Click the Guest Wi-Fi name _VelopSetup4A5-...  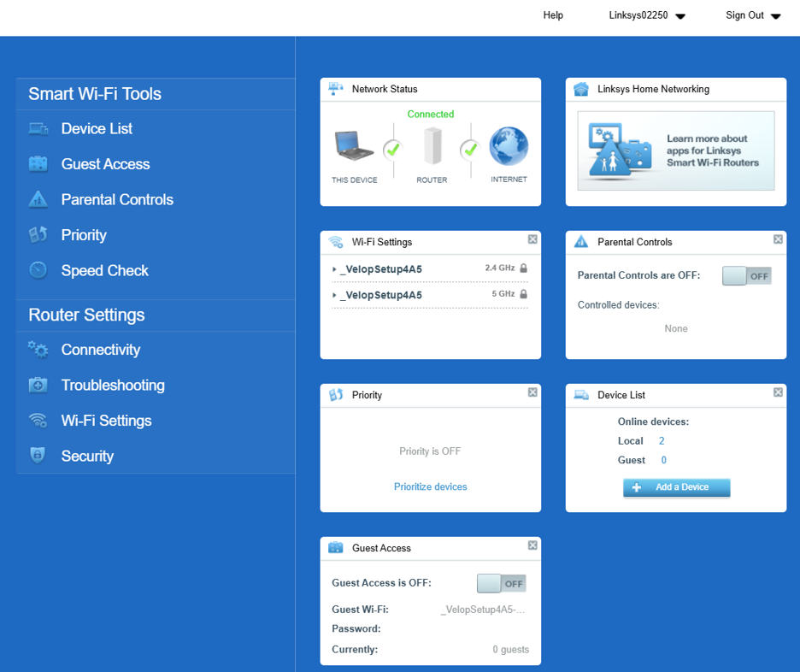click(x=482, y=610)
